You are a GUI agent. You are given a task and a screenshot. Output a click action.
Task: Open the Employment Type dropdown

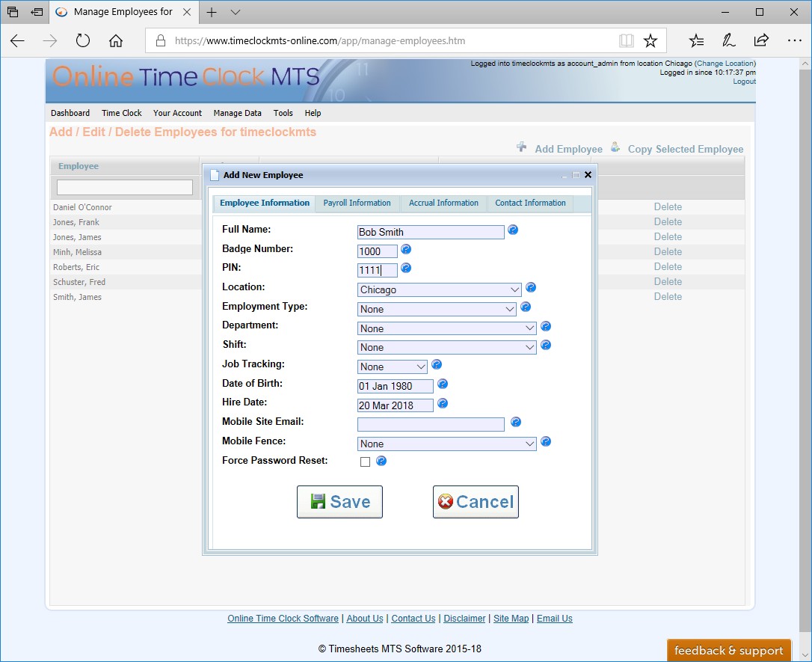[437, 309]
